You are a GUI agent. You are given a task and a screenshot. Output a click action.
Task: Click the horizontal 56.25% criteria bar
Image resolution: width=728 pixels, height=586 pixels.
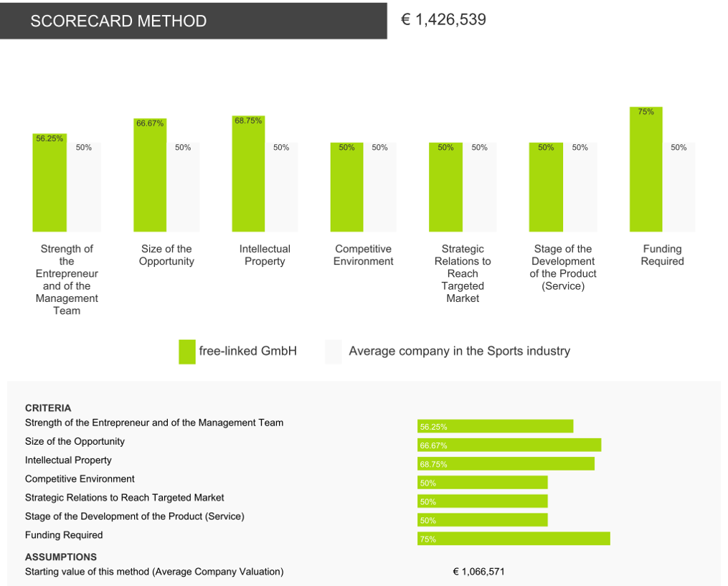point(495,427)
